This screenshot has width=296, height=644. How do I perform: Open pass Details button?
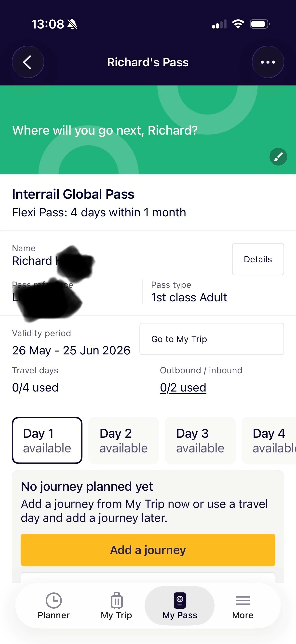pyautogui.click(x=258, y=259)
